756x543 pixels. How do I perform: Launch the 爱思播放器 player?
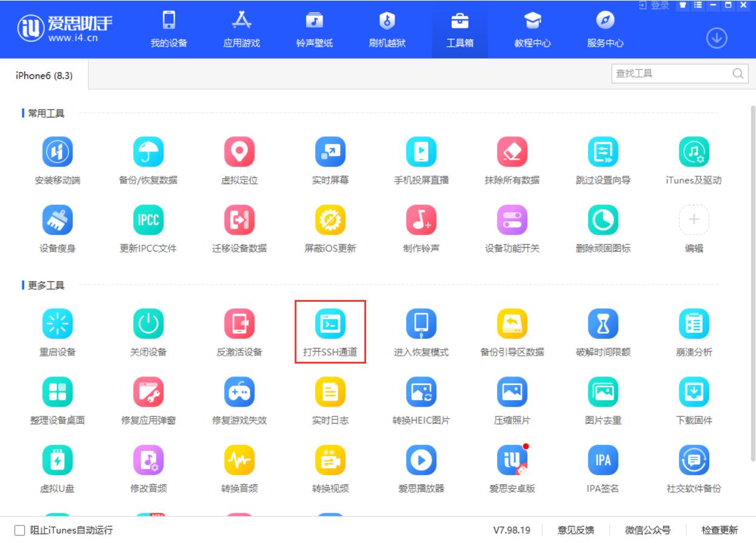(x=422, y=462)
